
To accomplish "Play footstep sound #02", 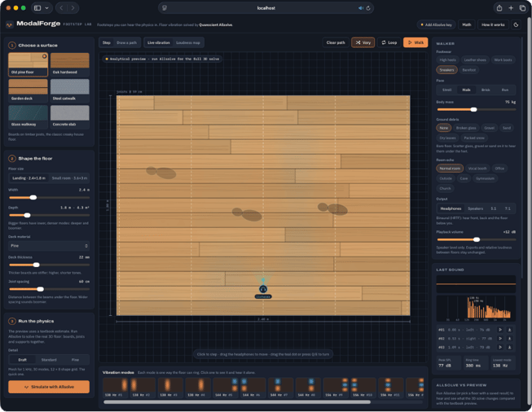I will (500, 339).
